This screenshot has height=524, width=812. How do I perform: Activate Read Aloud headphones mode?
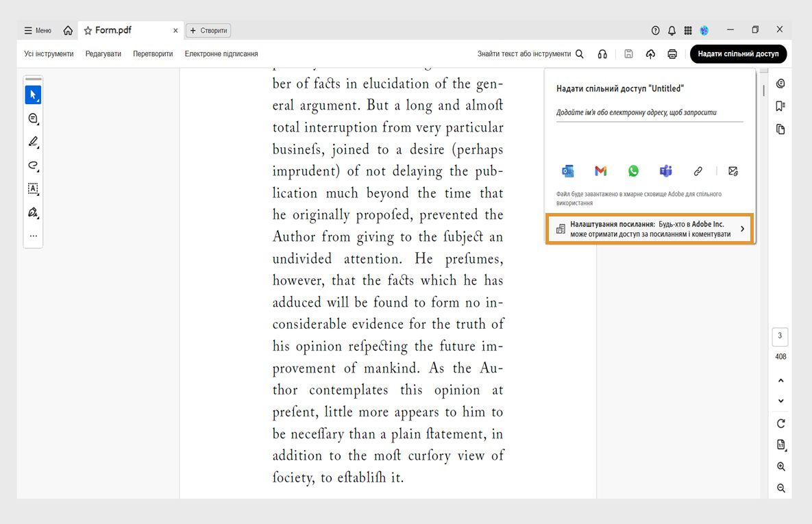point(602,53)
